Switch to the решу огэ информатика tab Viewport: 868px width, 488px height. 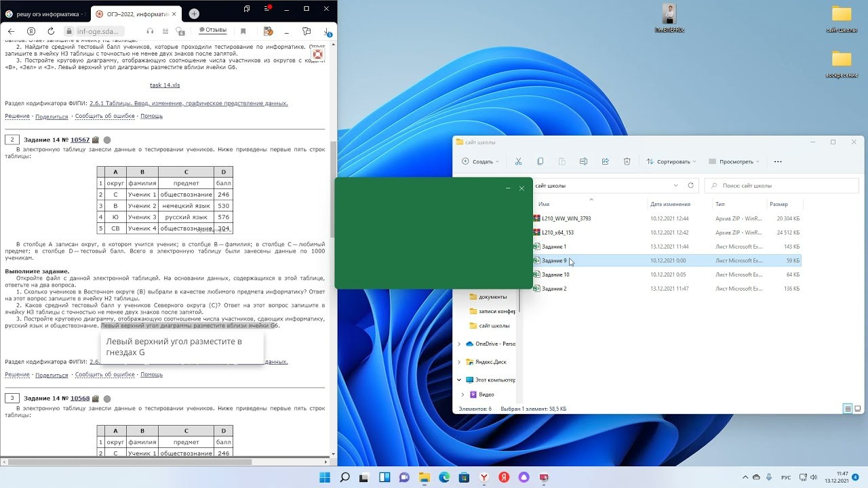click(x=44, y=14)
